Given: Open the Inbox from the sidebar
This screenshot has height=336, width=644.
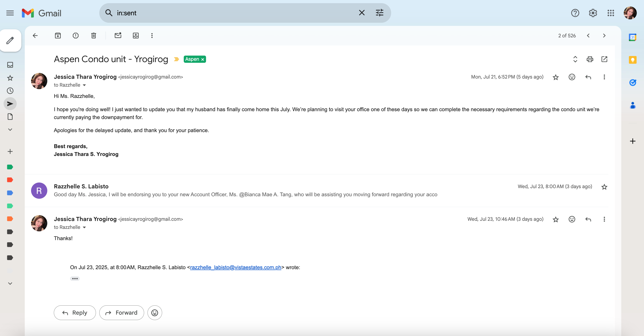Looking at the screenshot, I should pos(10,65).
